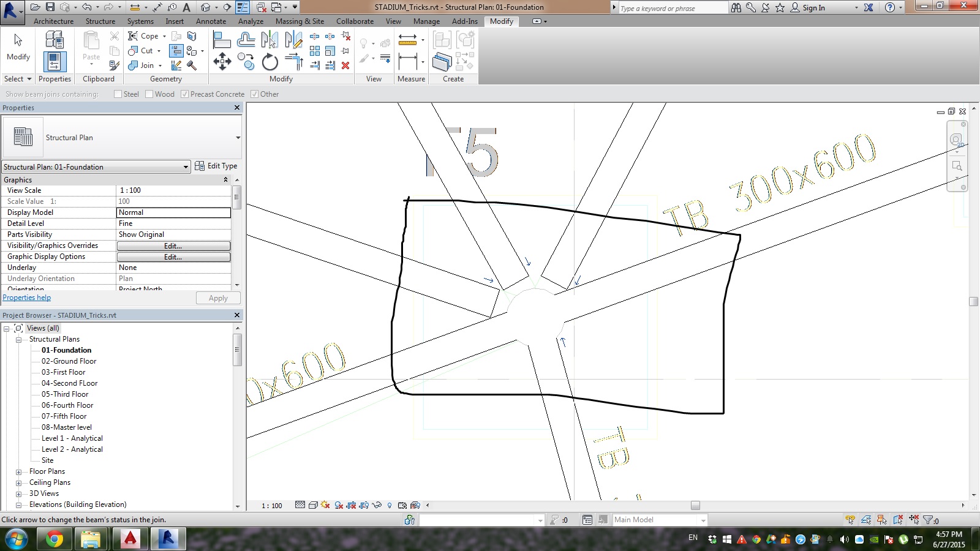Select the Mirror - Pick Axis tool
This screenshot has width=980, height=551.
(x=269, y=39)
